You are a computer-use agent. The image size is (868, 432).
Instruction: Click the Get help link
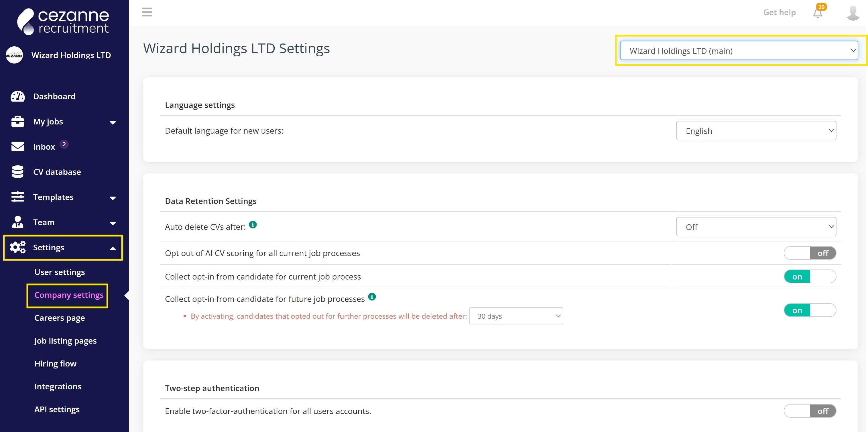779,13
